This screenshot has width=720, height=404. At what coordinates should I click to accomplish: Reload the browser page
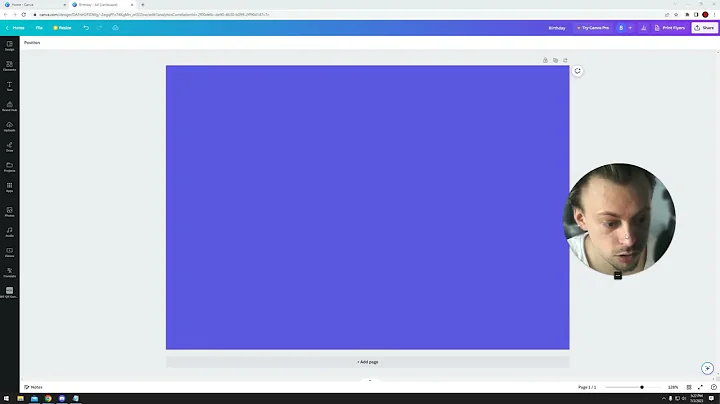(x=24, y=15)
